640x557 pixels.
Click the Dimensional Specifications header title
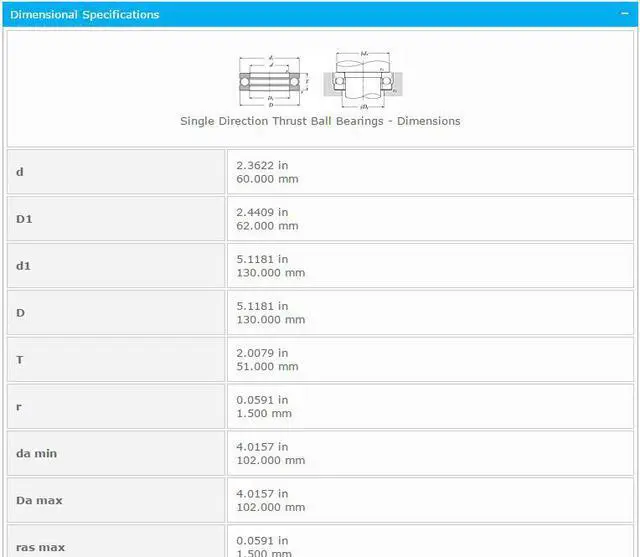[x=84, y=14]
